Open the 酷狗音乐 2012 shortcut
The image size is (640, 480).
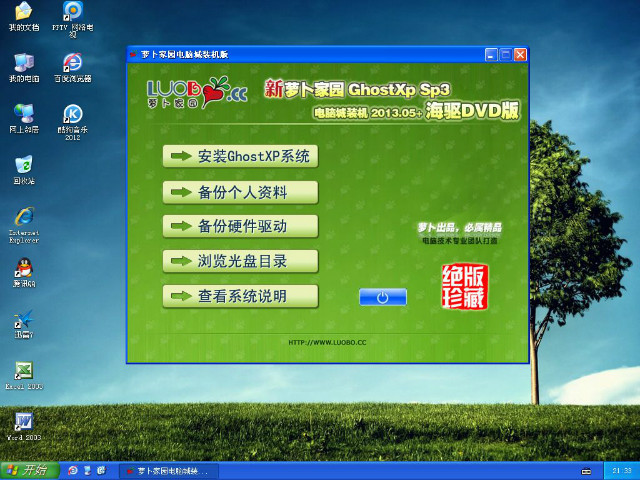click(73, 122)
